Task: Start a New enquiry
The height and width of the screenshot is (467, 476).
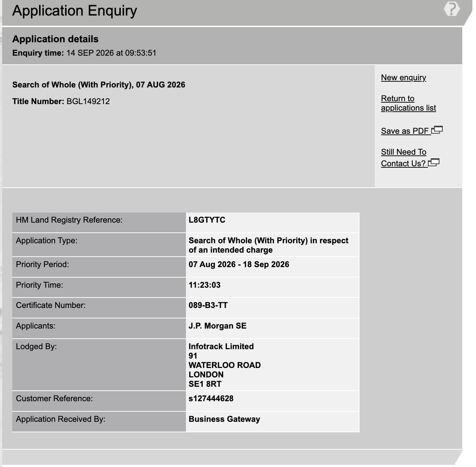Action: (403, 77)
